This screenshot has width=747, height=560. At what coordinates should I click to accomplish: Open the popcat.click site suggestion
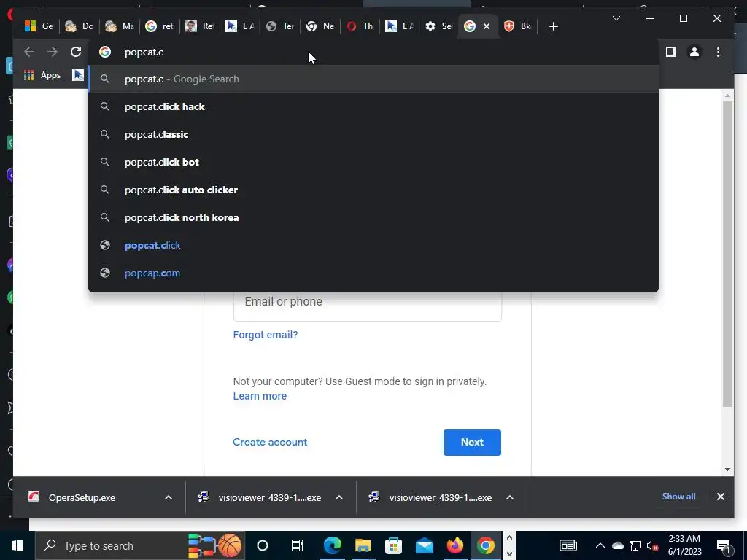pos(373,245)
